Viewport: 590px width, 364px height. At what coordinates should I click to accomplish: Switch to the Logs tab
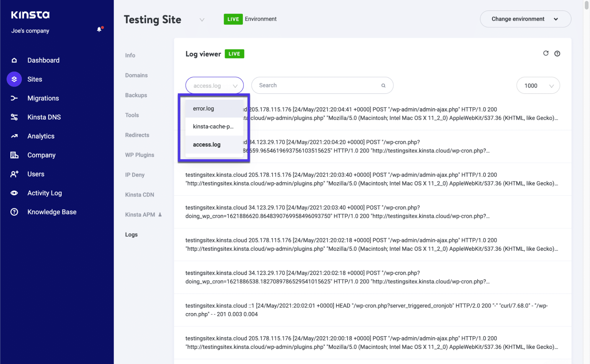tap(131, 234)
